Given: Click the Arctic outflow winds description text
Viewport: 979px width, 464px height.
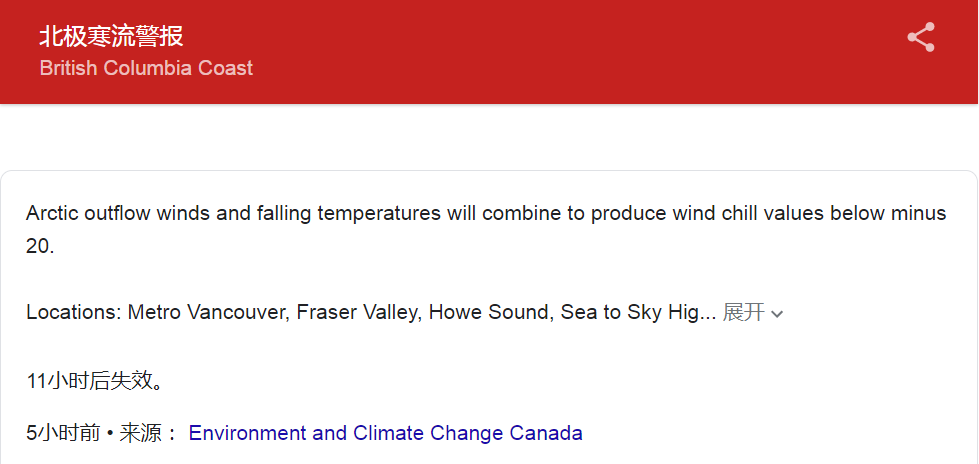Looking at the screenshot, I should [x=486, y=229].
